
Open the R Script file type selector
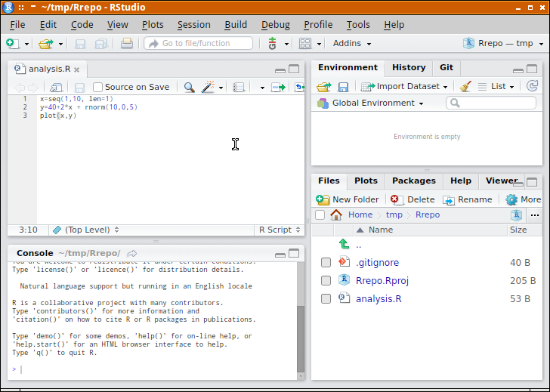pos(280,230)
